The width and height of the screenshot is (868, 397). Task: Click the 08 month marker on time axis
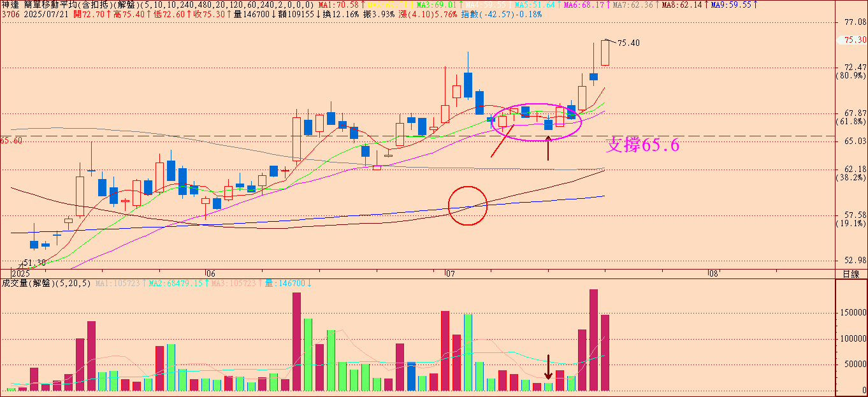coord(712,273)
